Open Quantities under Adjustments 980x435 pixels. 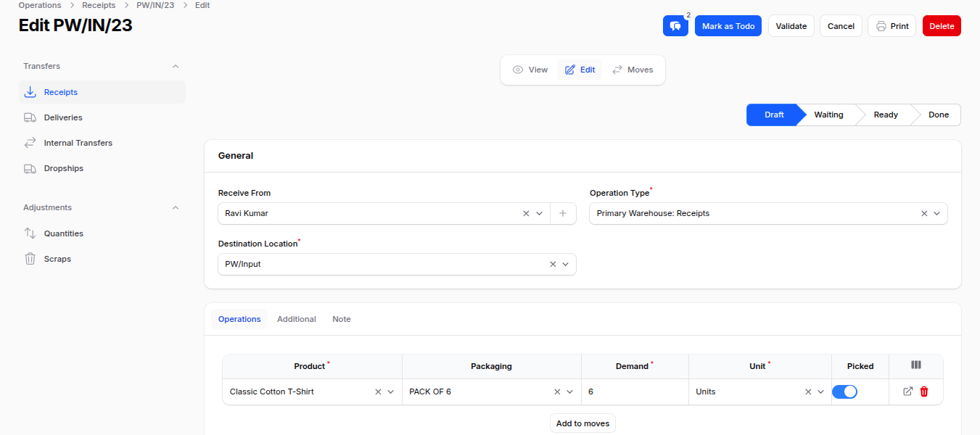[65, 233]
